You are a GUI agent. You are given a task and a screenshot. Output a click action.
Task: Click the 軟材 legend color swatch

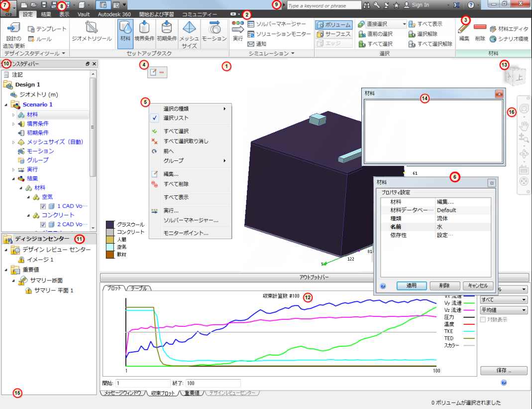click(x=110, y=255)
